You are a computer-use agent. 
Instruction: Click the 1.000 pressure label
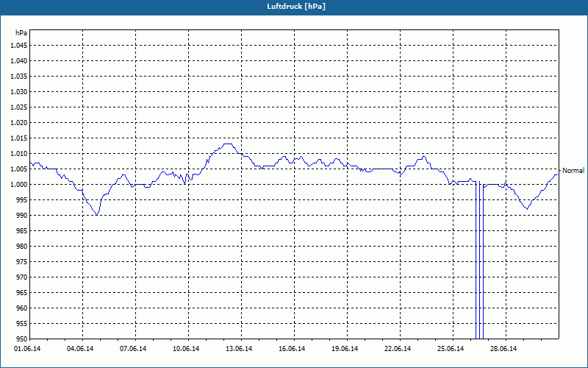pyautogui.click(x=19, y=185)
